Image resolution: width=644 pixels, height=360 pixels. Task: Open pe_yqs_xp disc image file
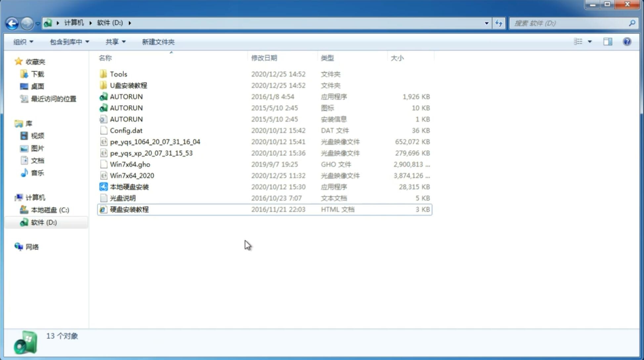point(151,153)
